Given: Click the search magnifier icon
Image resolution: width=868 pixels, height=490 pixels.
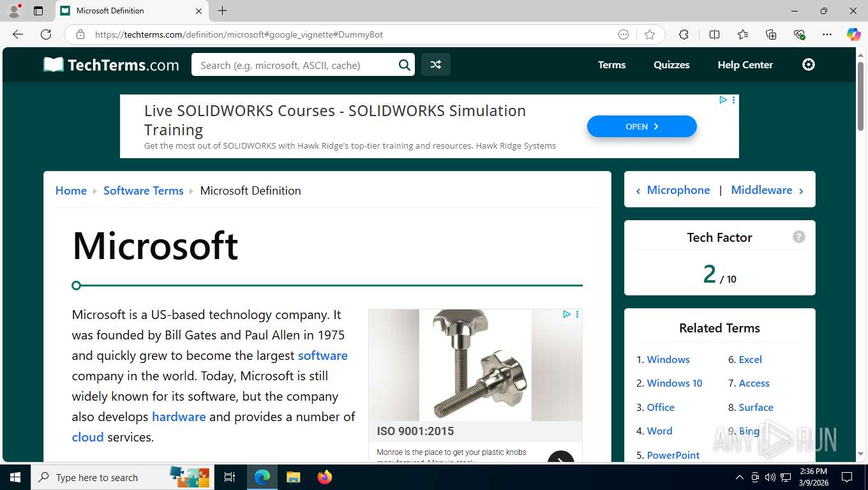Looking at the screenshot, I should pyautogui.click(x=405, y=65).
